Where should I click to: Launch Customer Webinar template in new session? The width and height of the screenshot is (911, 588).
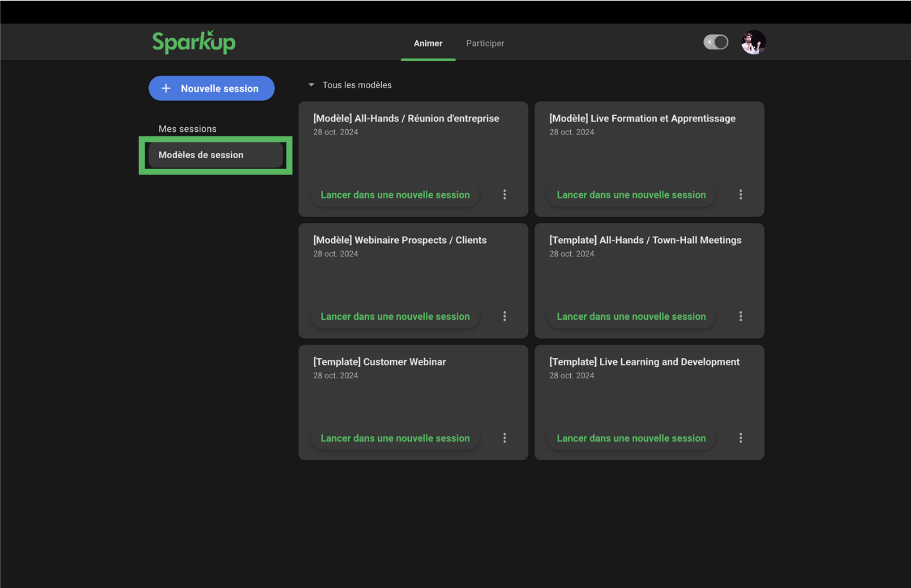[395, 438]
